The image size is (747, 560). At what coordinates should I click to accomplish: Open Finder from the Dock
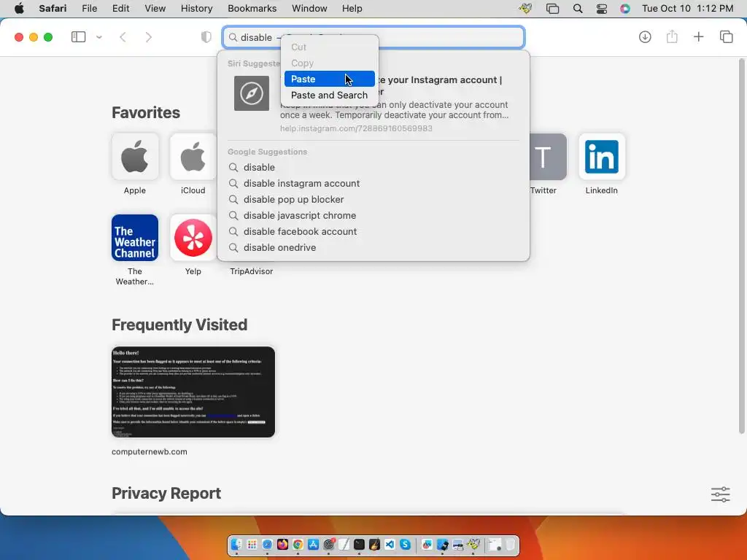pyautogui.click(x=237, y=544)
